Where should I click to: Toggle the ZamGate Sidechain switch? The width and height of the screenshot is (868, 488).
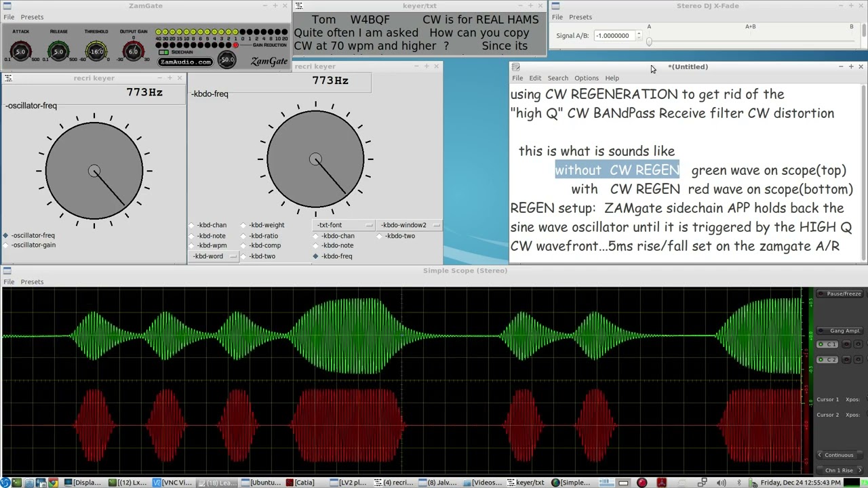163,52
